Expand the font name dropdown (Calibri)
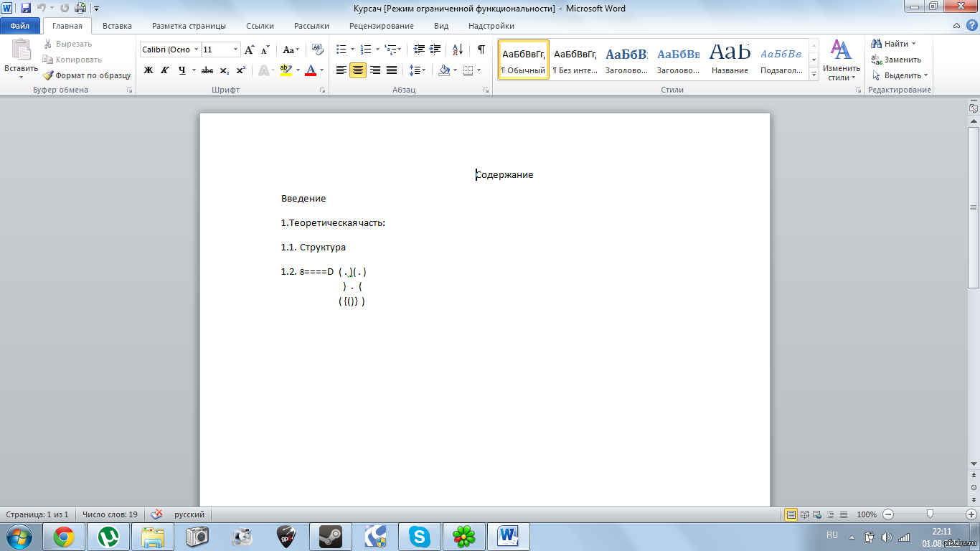Screen dimensions: 980x551 pyautogui.click(x=196, y=50)
